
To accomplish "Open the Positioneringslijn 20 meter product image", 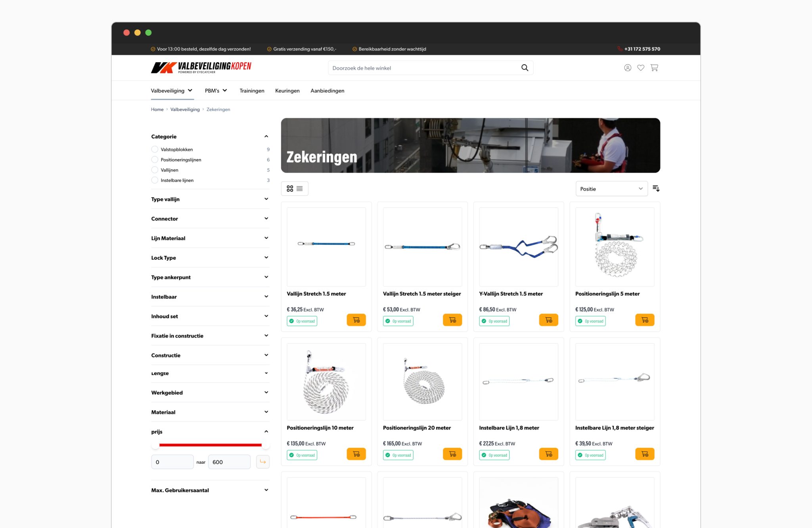I will click(423, 382).
